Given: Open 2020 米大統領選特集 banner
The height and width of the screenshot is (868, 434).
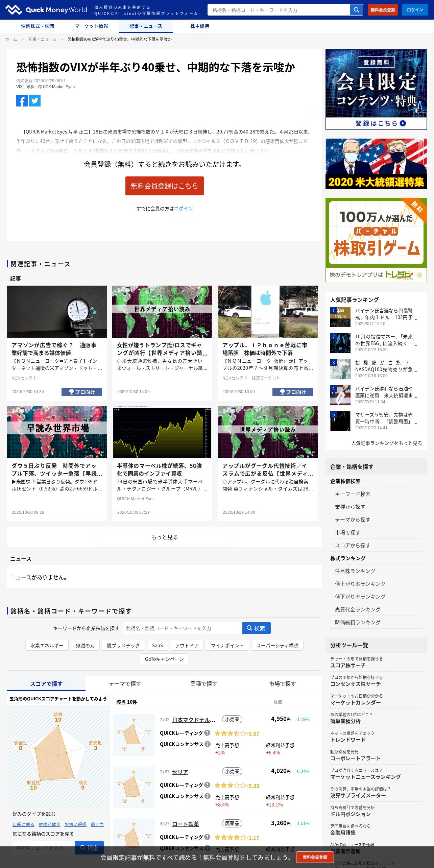Looking at the screenshot, I should click(376, 164).
